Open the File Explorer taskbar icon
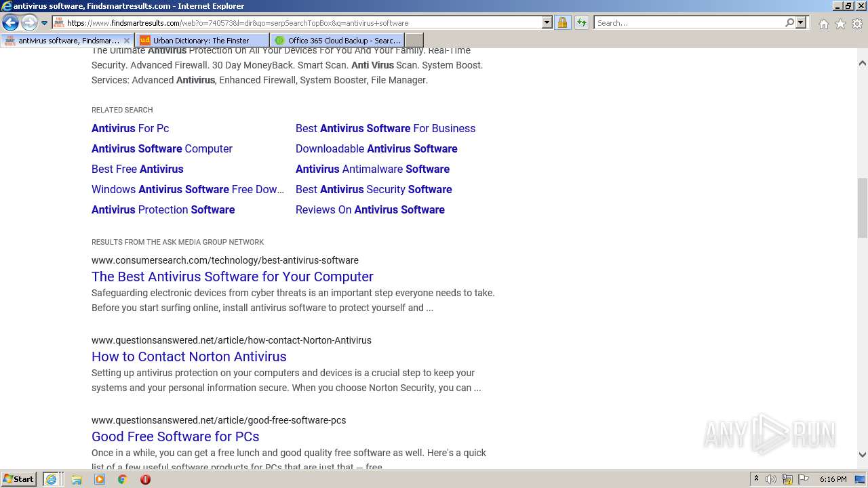This screenshot has width=868, height=488. [77, 479]
